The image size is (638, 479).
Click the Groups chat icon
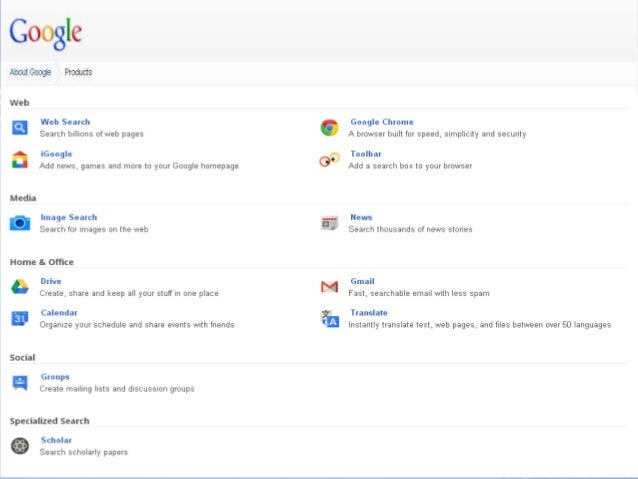(20, 383)
